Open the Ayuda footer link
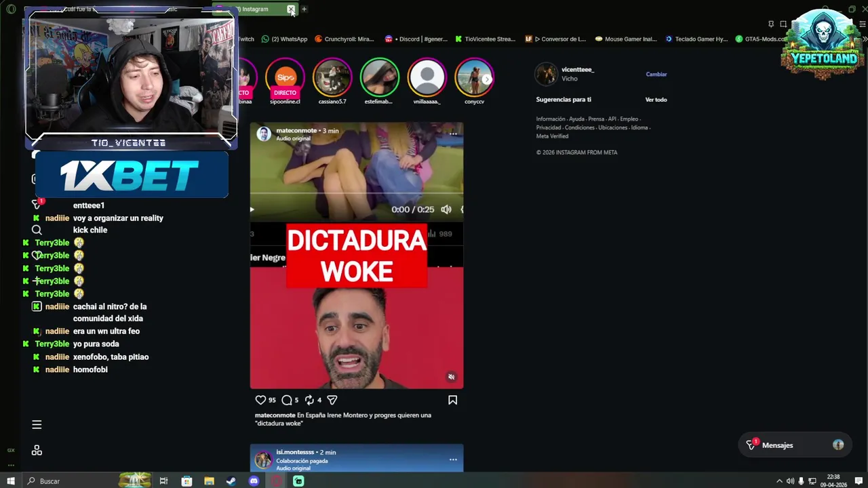The height and width of the screenshot is (488, 868). 576,119
